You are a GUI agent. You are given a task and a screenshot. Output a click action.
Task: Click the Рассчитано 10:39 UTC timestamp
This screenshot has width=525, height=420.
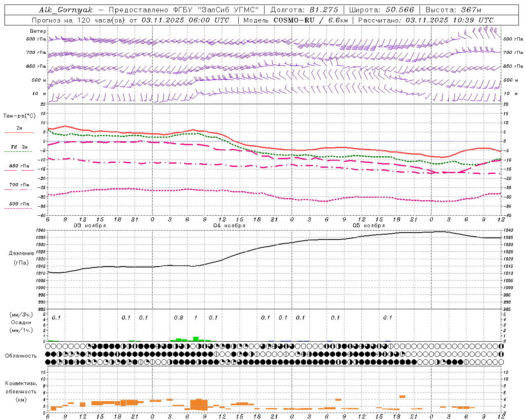pyautogui.click(x=426, y=20)
